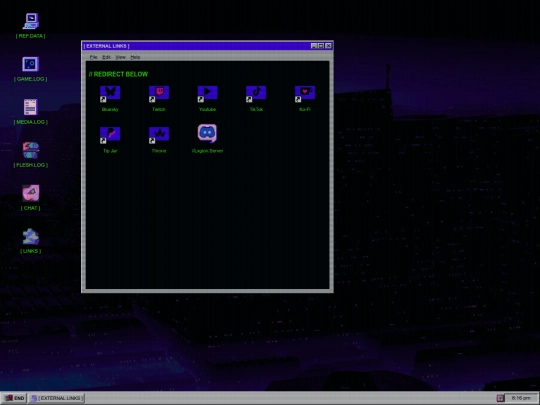
Task: Click the Youtube label text
Action: pos(207,110)
